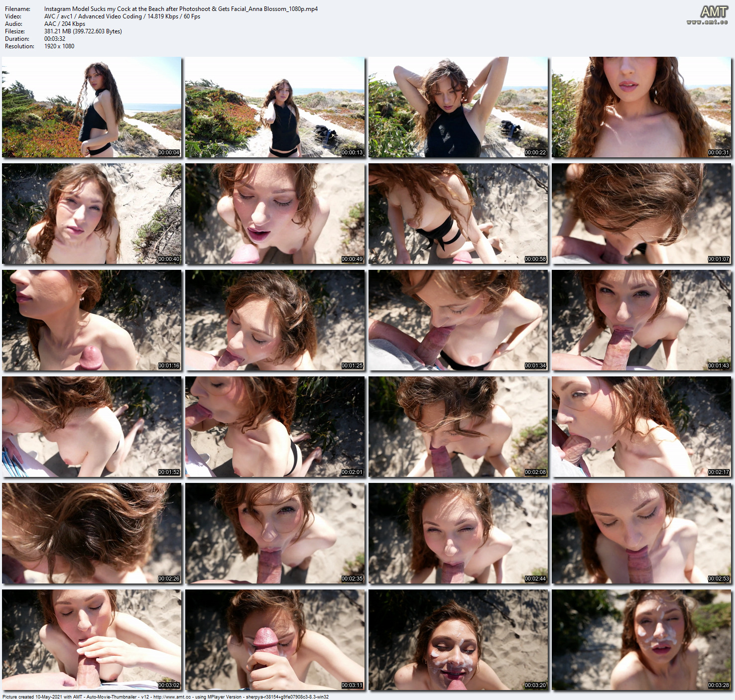The height and width of the screenshot is (700, 735).
Task: Click the 00:00:04 timestamp label
Action: click(169, 153)
